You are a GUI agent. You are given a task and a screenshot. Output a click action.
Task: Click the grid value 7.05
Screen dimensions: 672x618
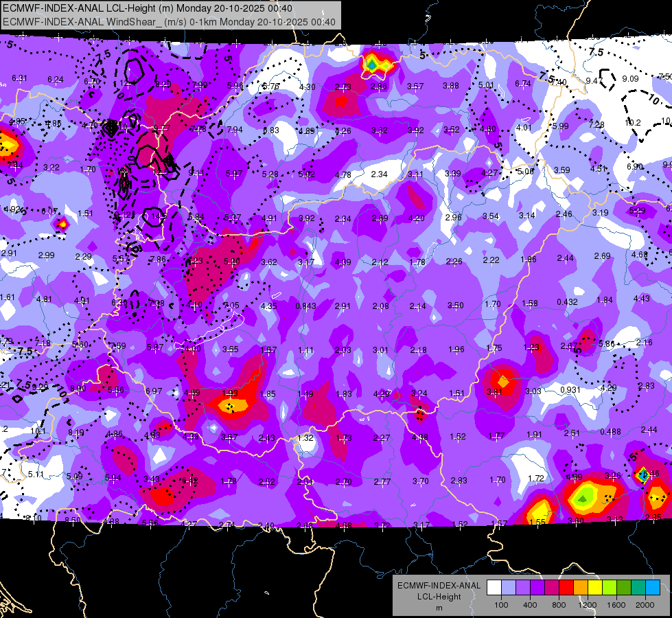231,306
